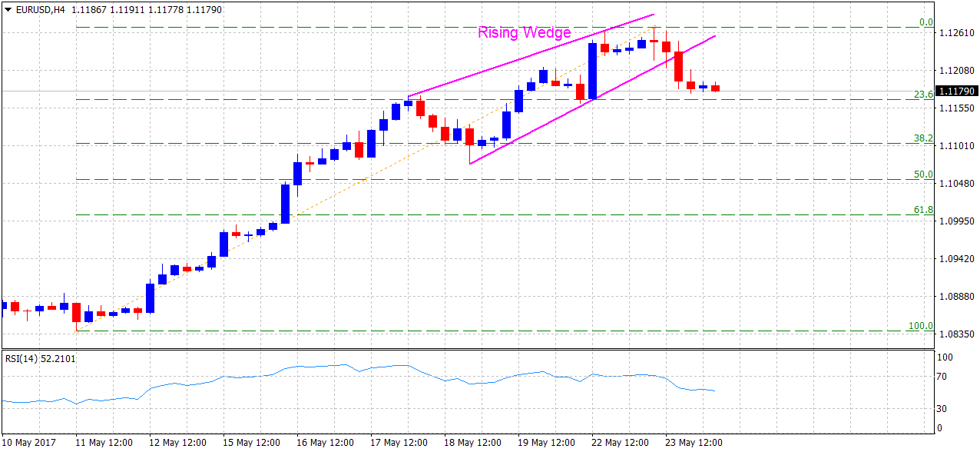Click the 1.12610 price axis value
This screenshot has height=452, width=980.
click(x=957, y=32)
